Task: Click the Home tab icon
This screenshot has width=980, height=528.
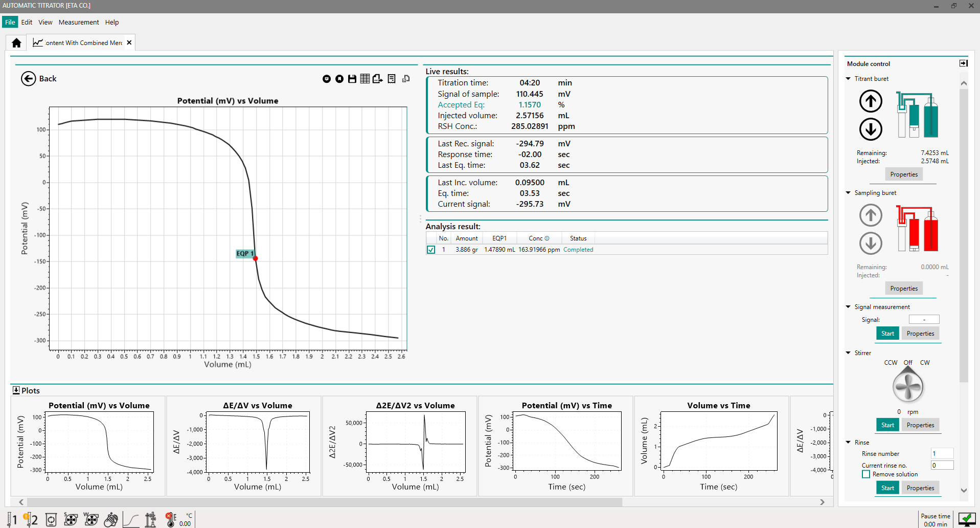Action: tap(16, 43)
